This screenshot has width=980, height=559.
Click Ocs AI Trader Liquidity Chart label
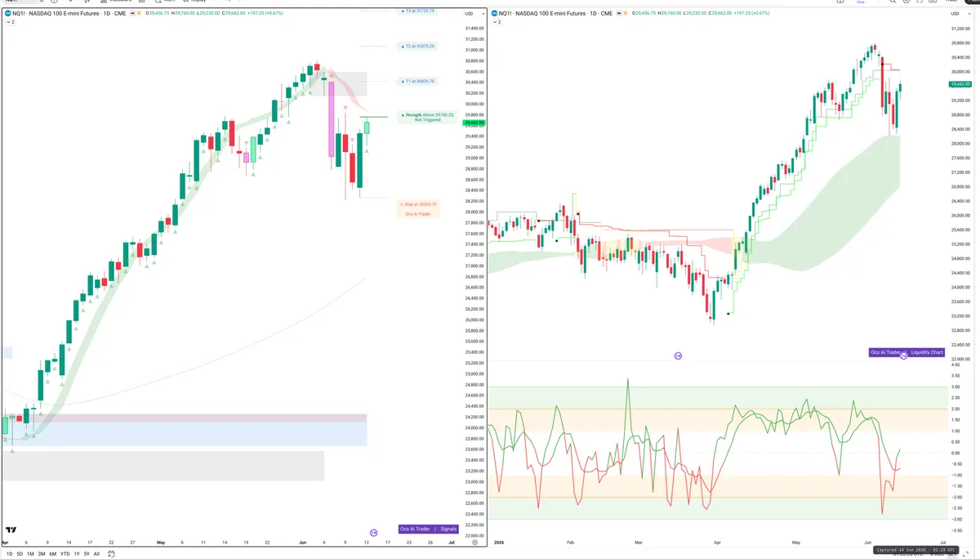[906, 352]
